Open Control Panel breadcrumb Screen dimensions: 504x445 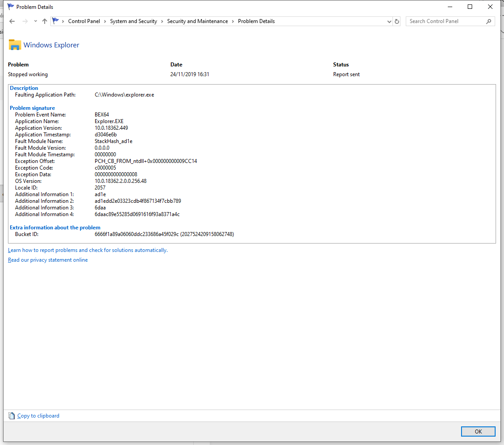pyautogui.click(x=84, y=21)
